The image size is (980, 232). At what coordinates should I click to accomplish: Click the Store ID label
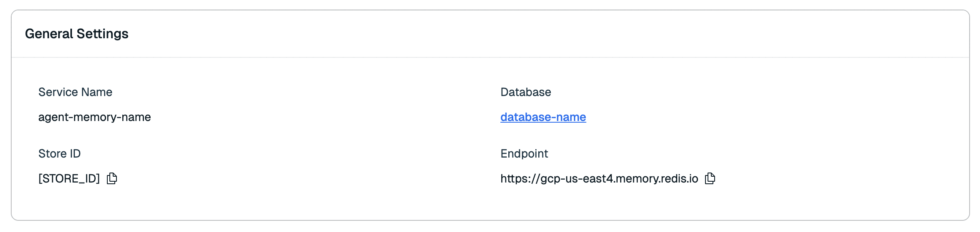click(x=59, y=153)
